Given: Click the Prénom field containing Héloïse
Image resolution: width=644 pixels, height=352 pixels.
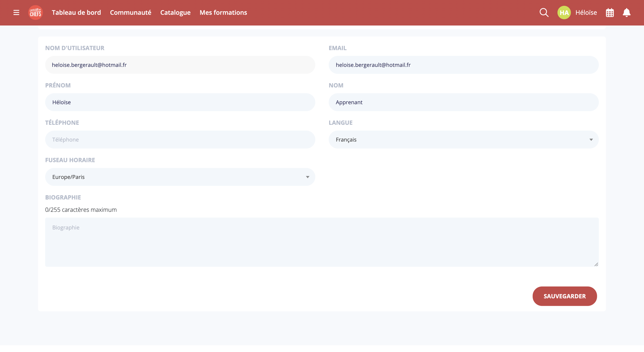Looking at the screenshot, I should pyautogui.click(x=180, y=102).
